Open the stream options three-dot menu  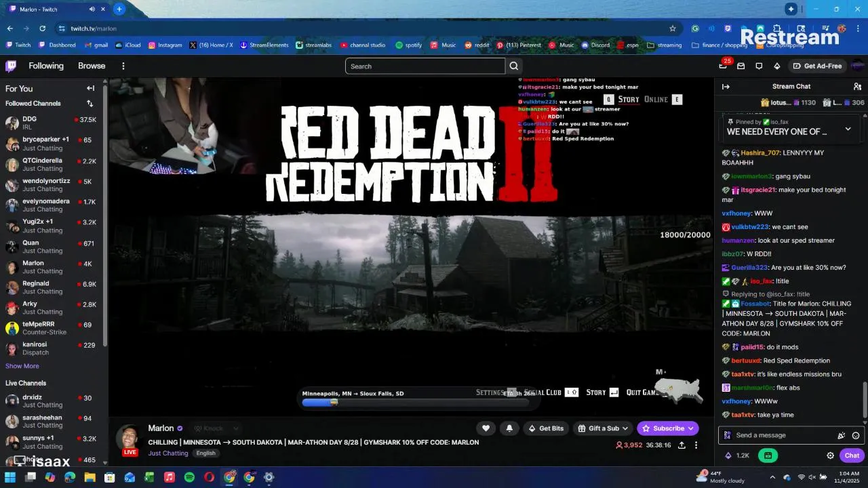[696, 445]
